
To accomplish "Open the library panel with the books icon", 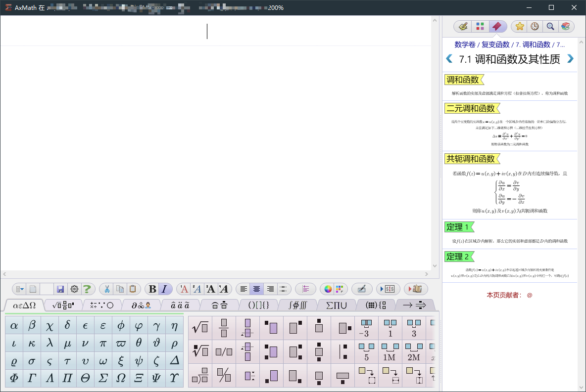I will (x=565, y=26).
